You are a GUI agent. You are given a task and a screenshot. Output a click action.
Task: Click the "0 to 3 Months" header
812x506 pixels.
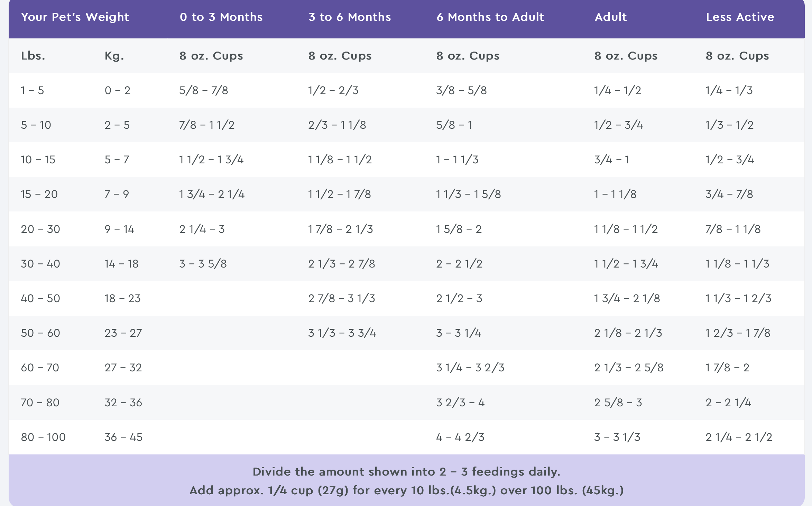(x=221, y=17)
